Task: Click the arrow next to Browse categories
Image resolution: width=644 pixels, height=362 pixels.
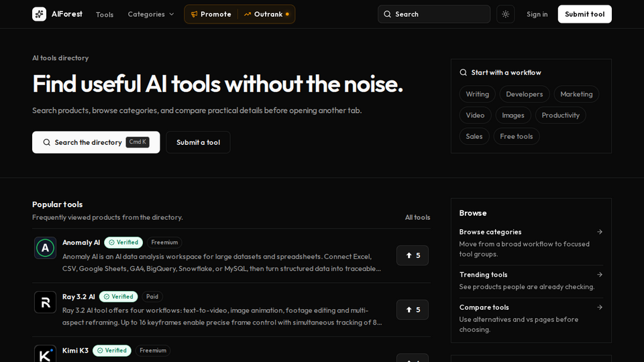Action: [x=600, y=232]
